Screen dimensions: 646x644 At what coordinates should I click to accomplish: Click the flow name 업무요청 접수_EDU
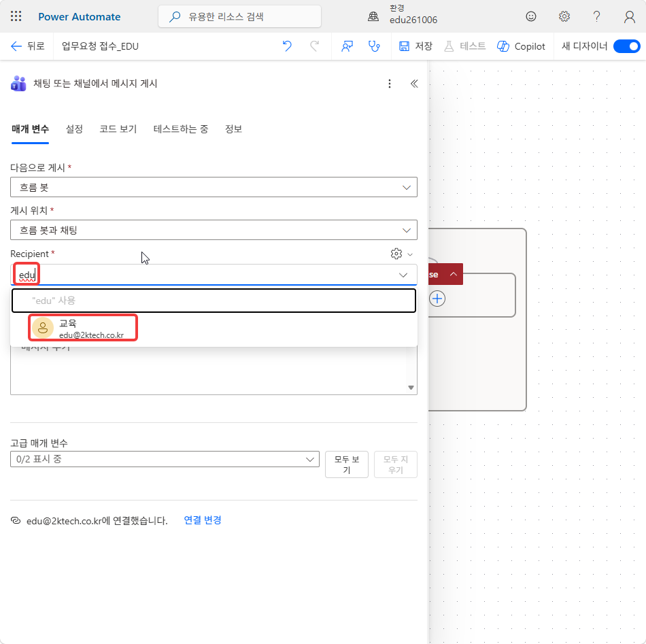pyautogui.click(x=100, y=46)
